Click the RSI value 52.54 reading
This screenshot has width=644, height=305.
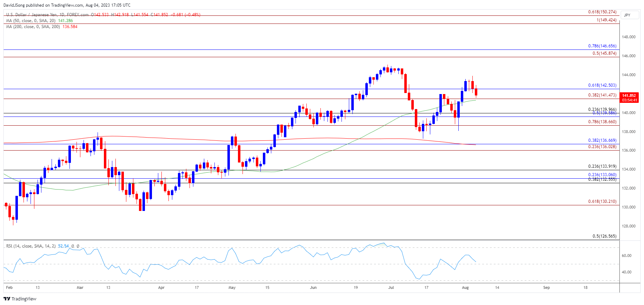point(63,246)
